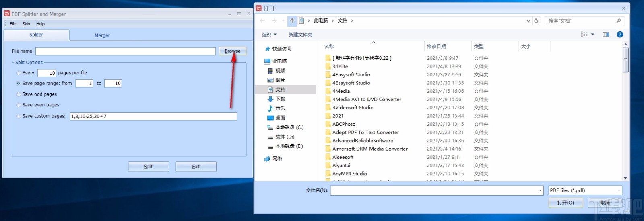644x221 pixels.
Task: Click the blue help question icon
Action: pyautogui.click(x=620, y=35)
